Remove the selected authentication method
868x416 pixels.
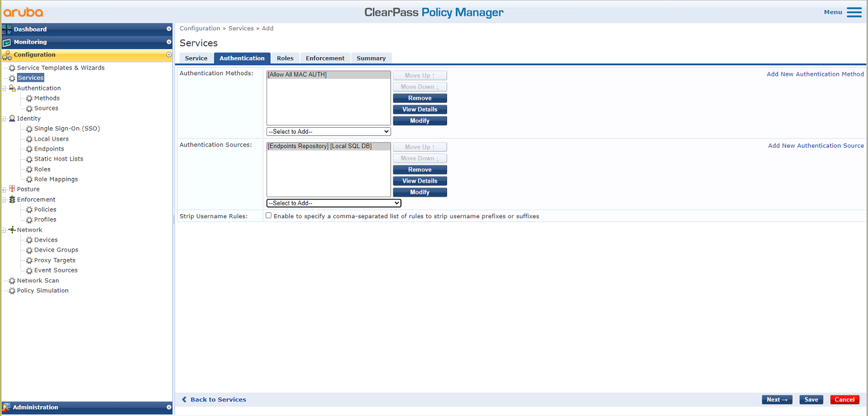(x=420, y=98)
